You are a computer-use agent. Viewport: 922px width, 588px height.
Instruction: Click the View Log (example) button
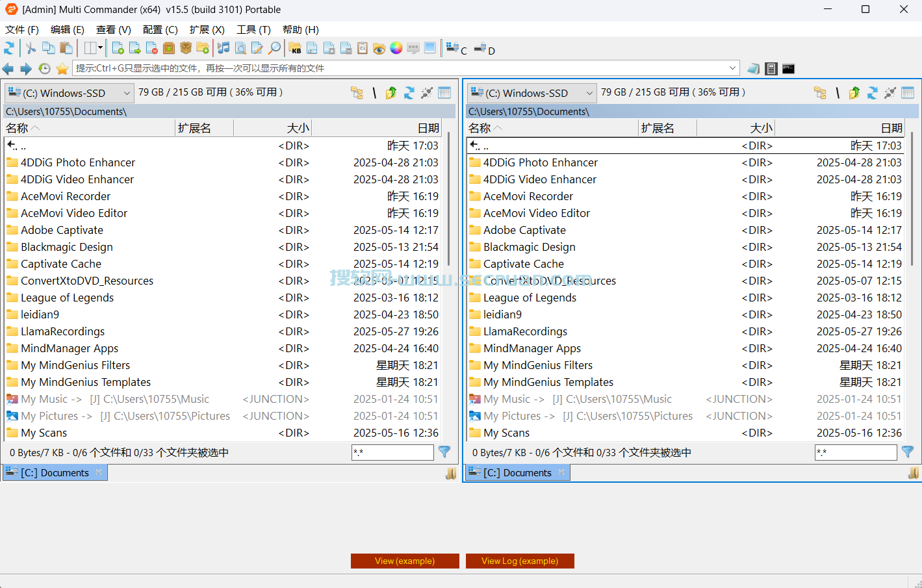520,561
